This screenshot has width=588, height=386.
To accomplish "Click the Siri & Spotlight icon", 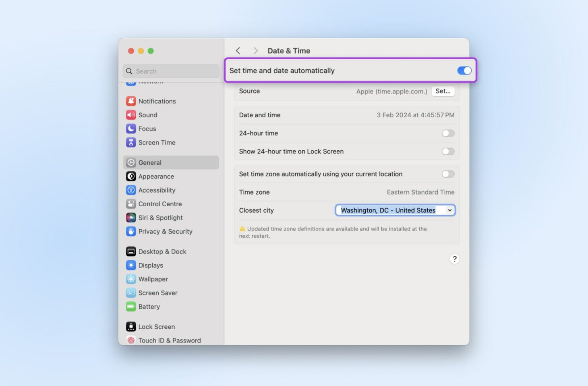I will pos(131,217).
